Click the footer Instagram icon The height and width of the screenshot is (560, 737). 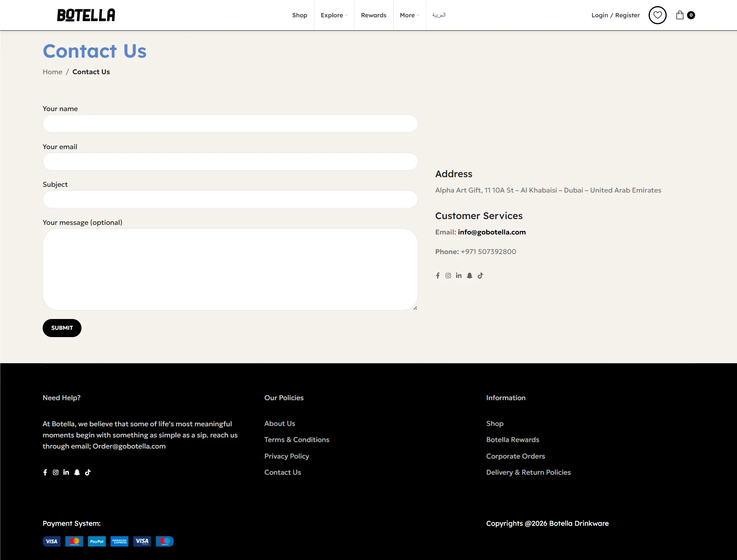click(x=56, y=472)
